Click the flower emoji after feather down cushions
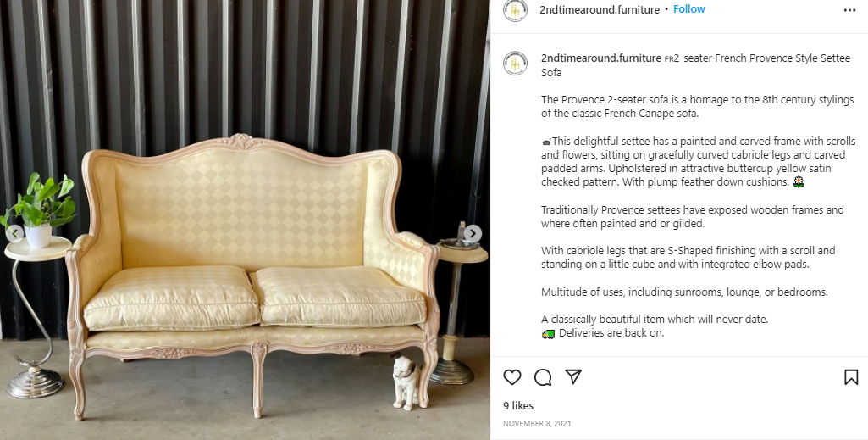The height and width of the screenshot is (440, 868). coord(799,181)
